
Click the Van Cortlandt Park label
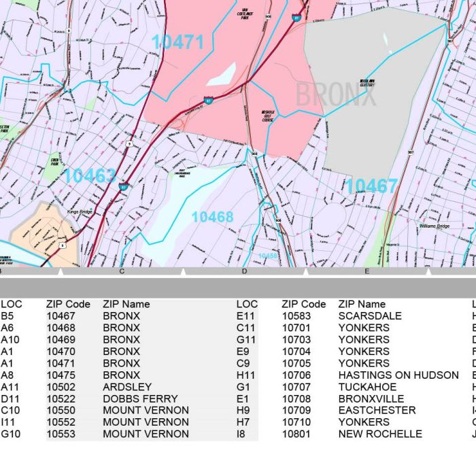(245, 14)
